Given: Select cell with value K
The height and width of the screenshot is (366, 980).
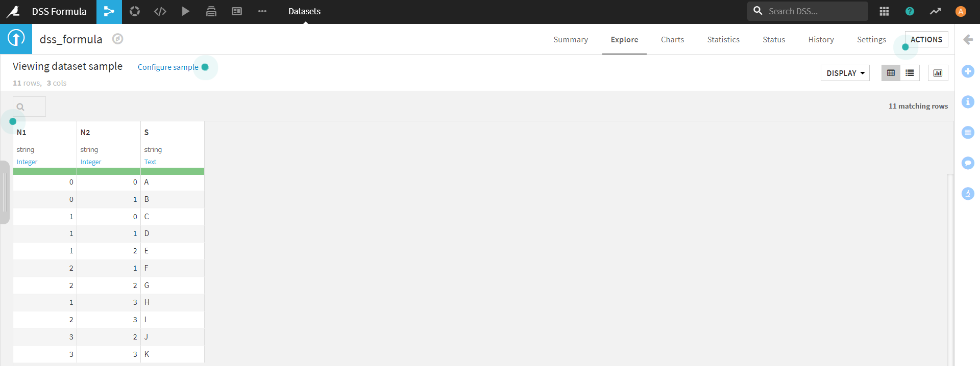Looking at the screenshot, I should point(173,354).
